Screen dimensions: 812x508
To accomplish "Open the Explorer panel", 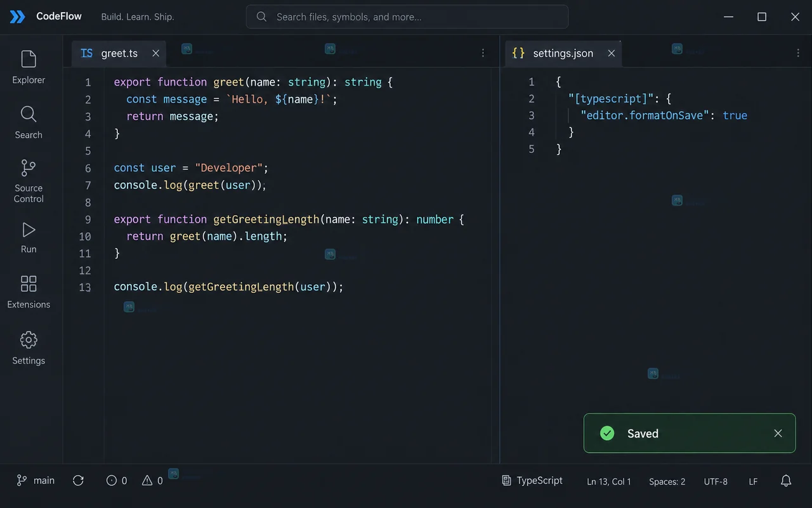I will pyautogui.click(x=29, y=67).
